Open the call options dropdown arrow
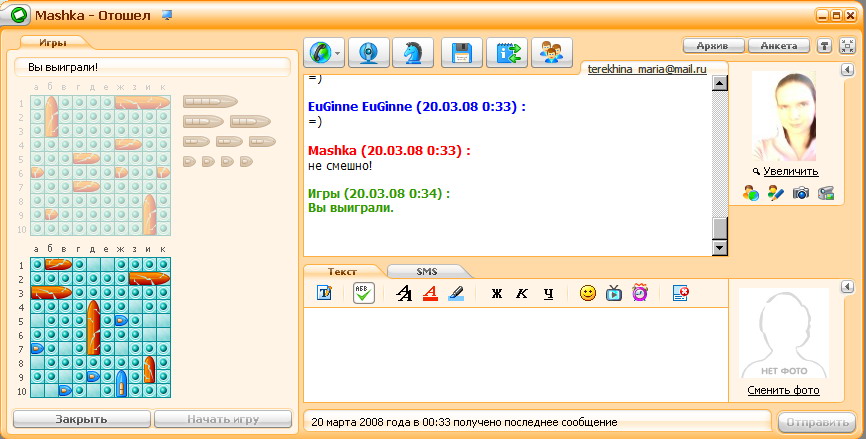Image resolution: width=866 pixels, height=439 pixels. coord(337,54)
